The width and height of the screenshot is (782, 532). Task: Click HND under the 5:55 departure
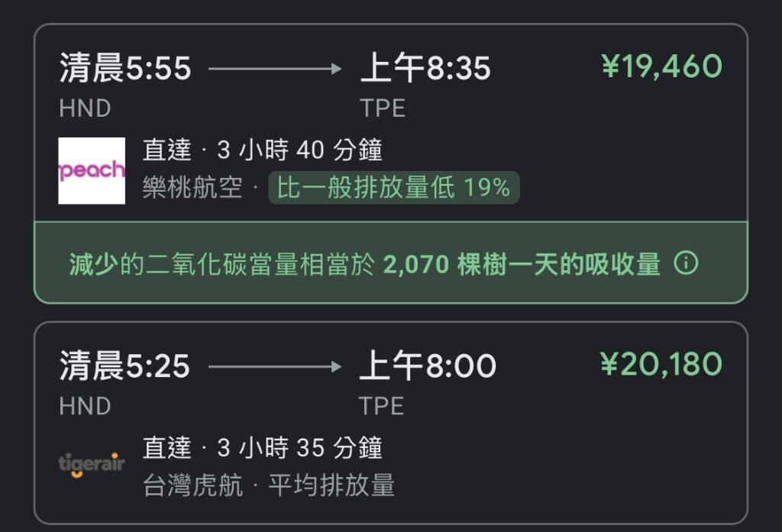(x=85, y=108)
